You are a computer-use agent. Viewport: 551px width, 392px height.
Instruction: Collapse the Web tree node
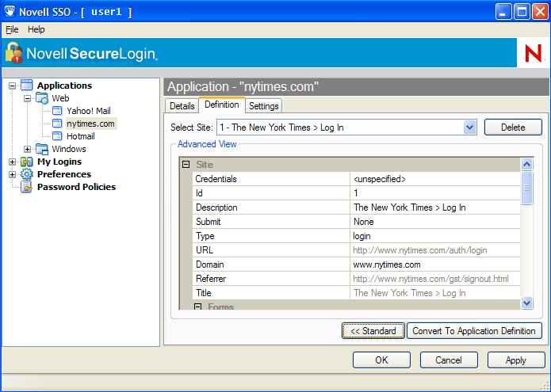tap(27, 99)
